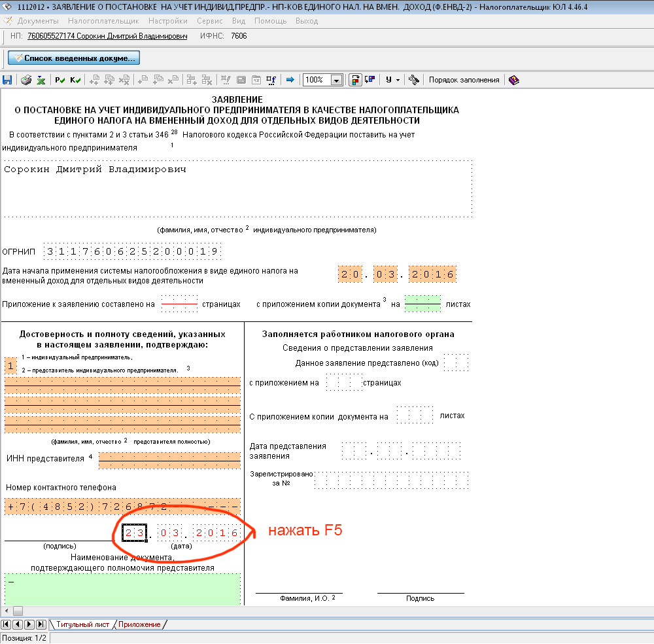Image resolution: width=654 pixels, height=644 pixels.
Task: Click the book help icon in toolbar
Action: click(x=514, y=80)
